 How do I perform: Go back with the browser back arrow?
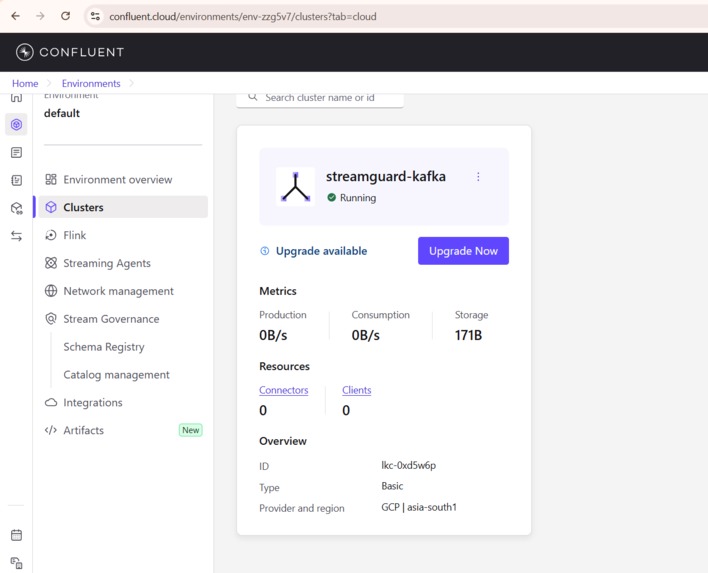tap(16, 16)
